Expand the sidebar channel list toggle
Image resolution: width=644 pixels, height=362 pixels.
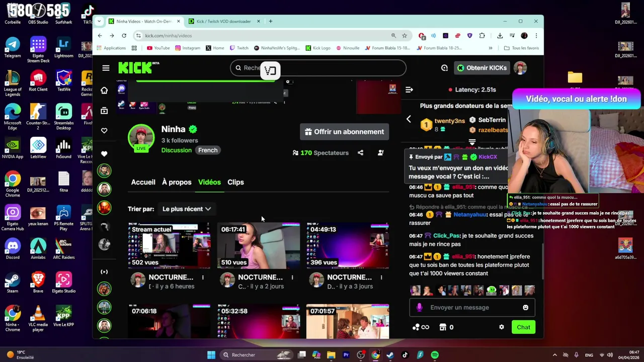pos(104,272)
